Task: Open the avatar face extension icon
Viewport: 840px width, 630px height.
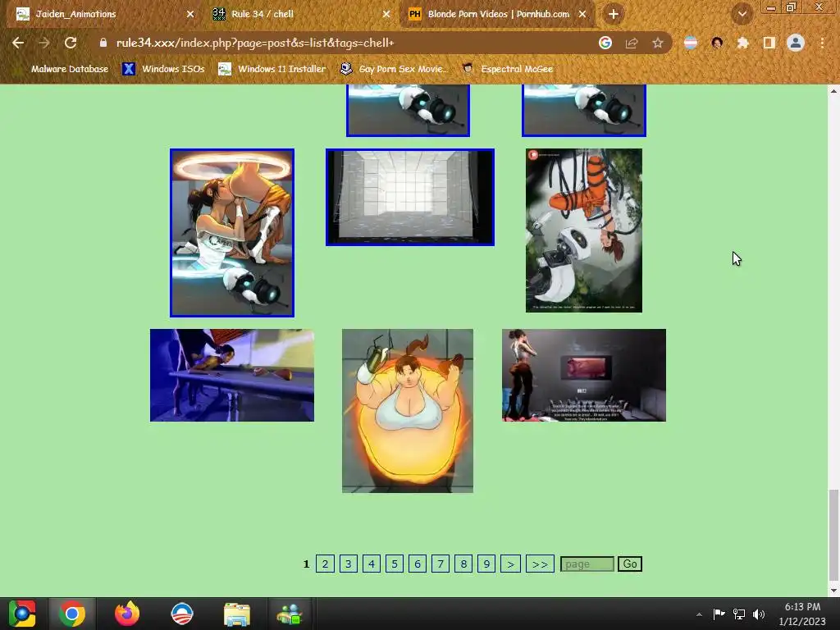Action: pyautogui.click(x=717, y=43)
